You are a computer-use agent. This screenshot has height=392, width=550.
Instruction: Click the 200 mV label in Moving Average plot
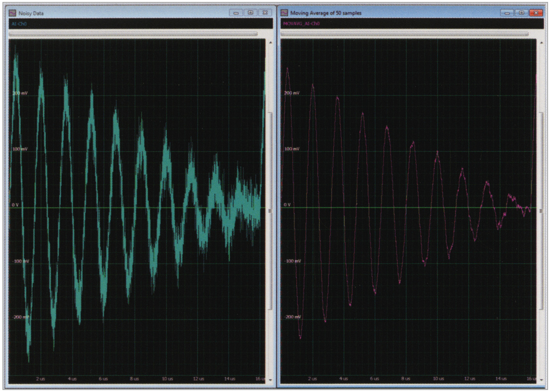292,93
